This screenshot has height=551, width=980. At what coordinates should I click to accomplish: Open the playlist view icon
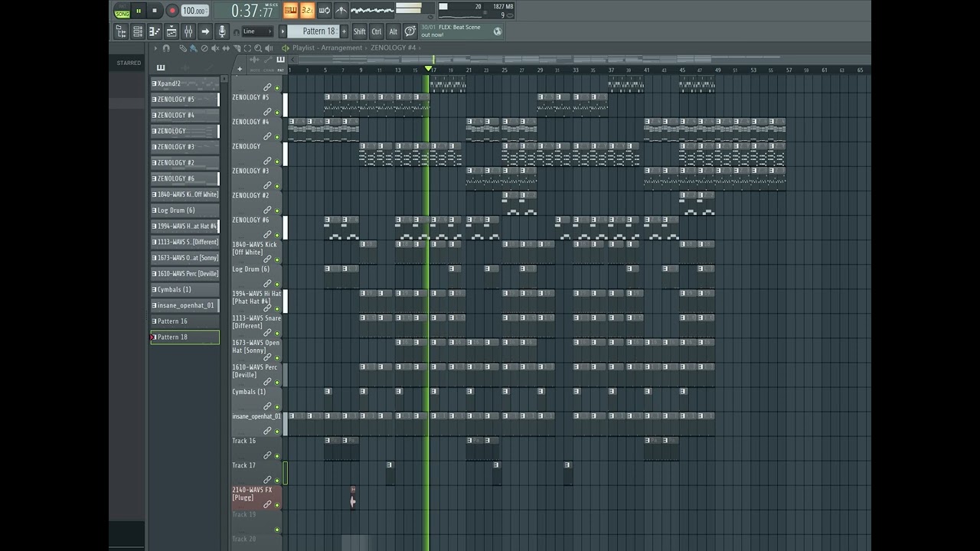click(x=171, y=31)
